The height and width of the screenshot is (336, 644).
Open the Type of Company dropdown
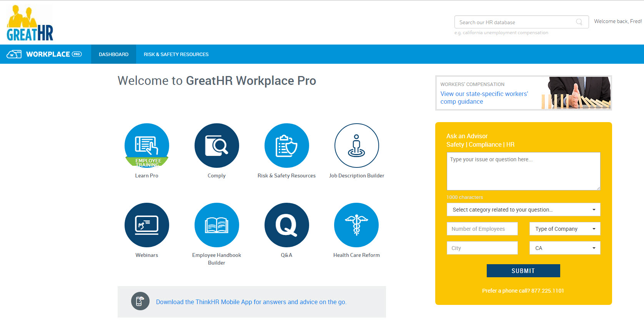(565, 229)
